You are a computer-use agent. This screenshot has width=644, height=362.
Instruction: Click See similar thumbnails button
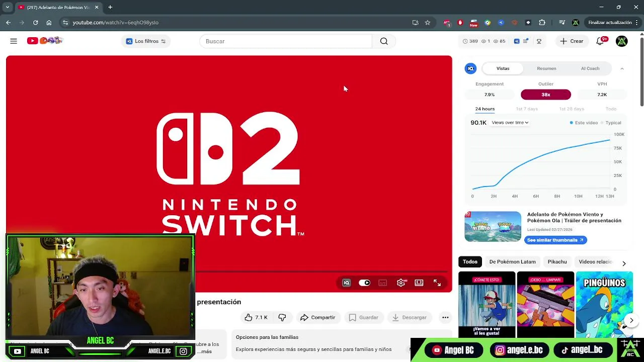pyautogui.click(x=555, y=240)
